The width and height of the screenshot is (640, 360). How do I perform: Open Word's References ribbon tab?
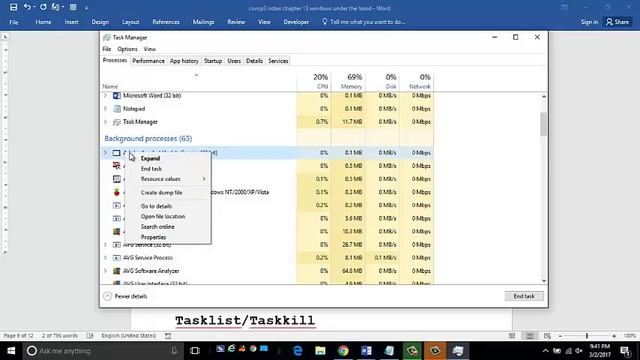[166, 22]
